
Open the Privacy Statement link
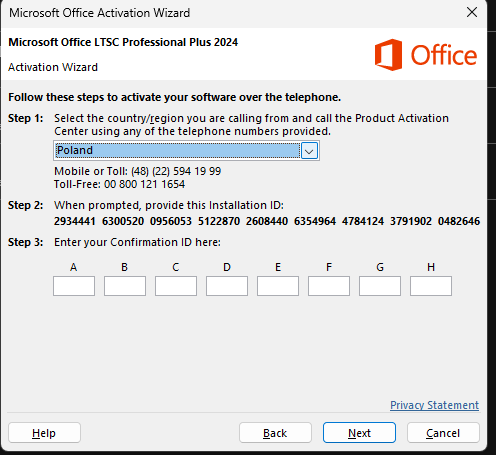pos(434,405)
